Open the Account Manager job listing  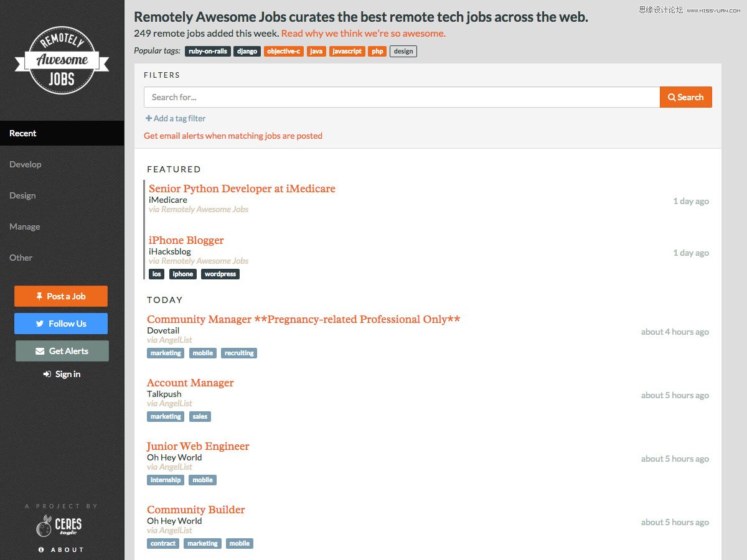click(x=190, y=383)
